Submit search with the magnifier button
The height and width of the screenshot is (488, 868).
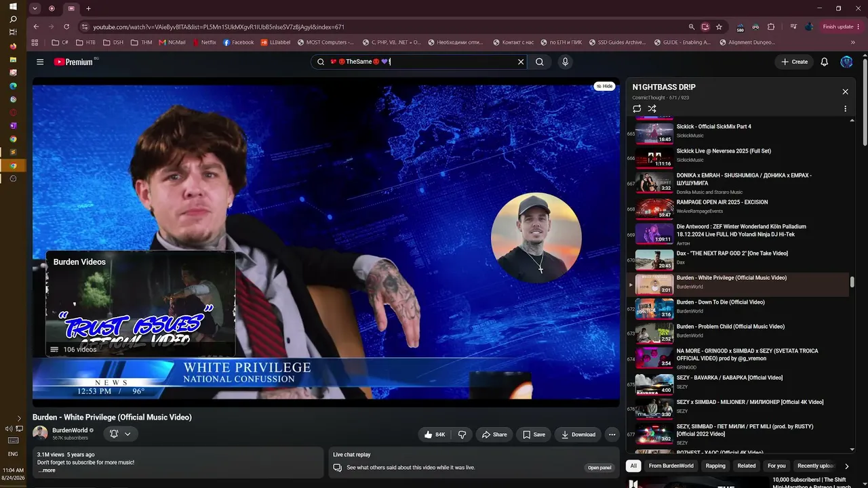coord(540,62)
